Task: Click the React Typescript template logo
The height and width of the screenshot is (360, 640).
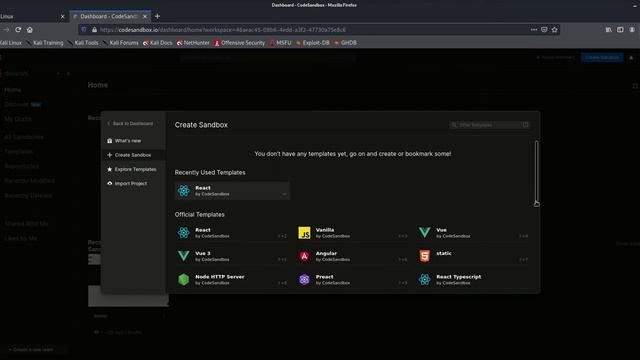Action: tap(424, 279)
